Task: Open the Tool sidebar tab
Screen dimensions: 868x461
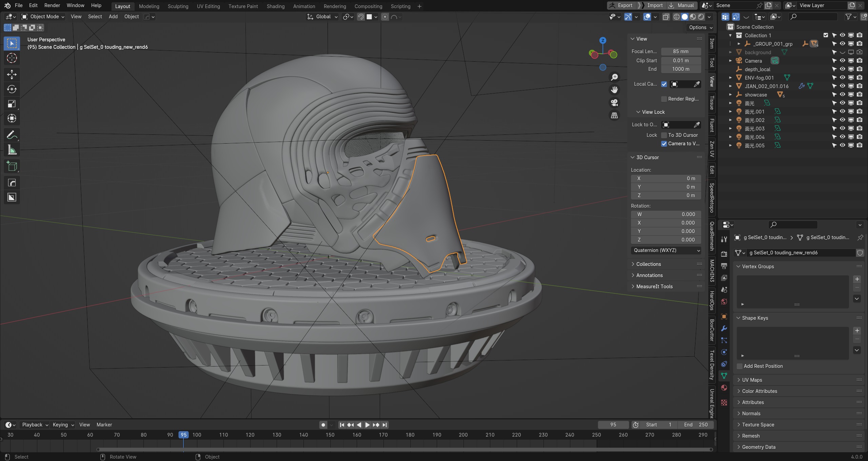Action: [x=712, y=63]
